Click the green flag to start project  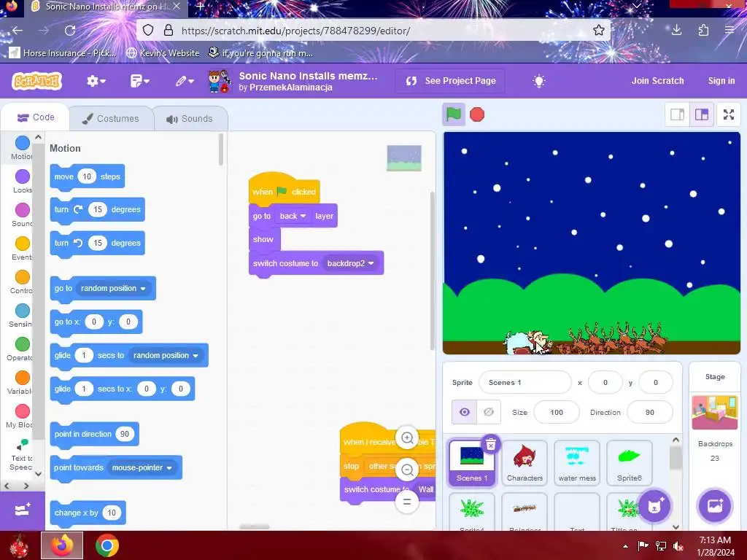454,114
